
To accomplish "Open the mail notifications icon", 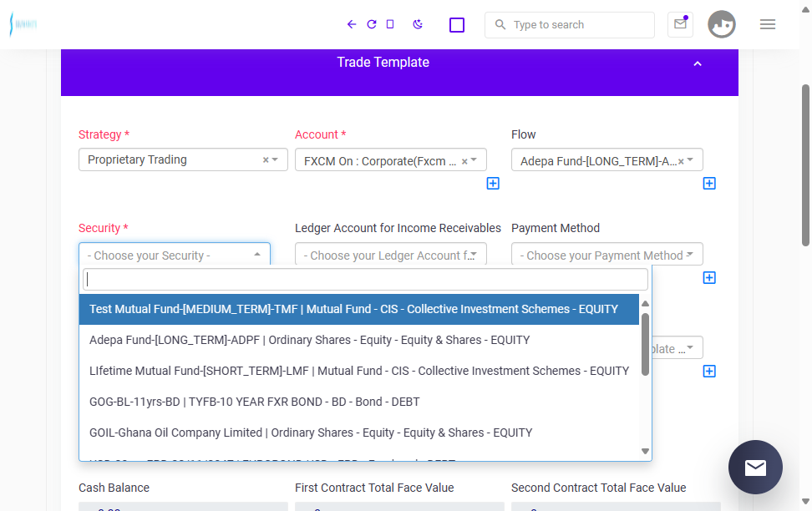I will (680, 24).
